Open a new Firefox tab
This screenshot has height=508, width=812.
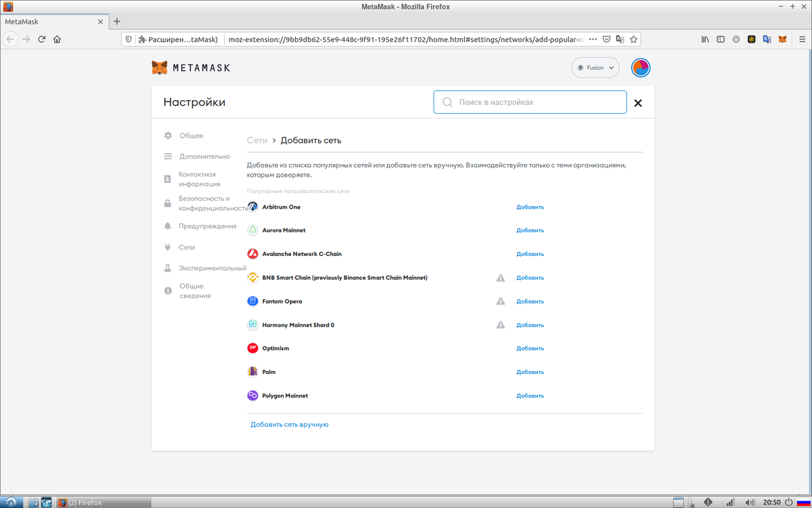(x=117, y=22)
